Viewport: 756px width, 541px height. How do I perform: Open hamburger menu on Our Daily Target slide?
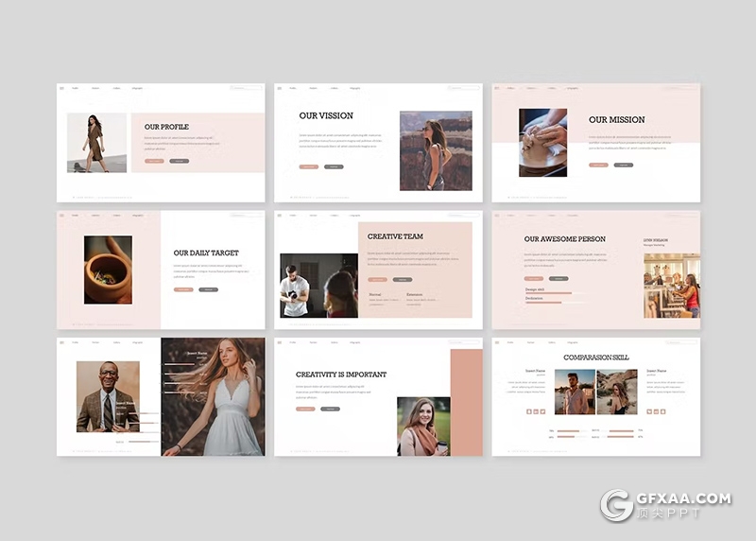(x=61, y=216)
